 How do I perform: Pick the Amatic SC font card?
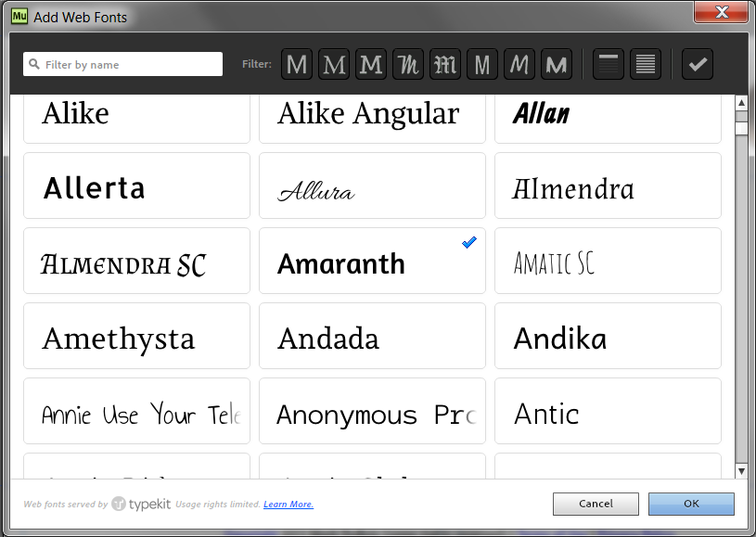pos(608,261)
